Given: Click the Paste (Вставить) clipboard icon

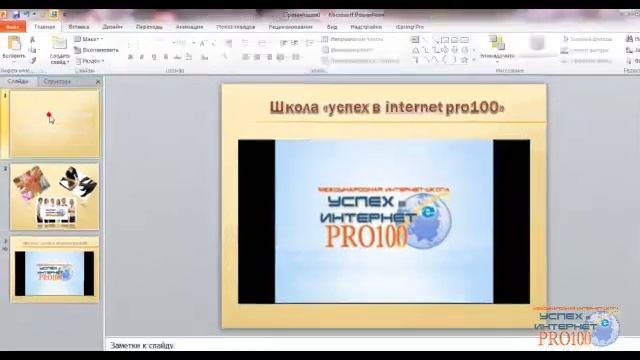Looking at the screenshot, I should (x=14, y=43).
